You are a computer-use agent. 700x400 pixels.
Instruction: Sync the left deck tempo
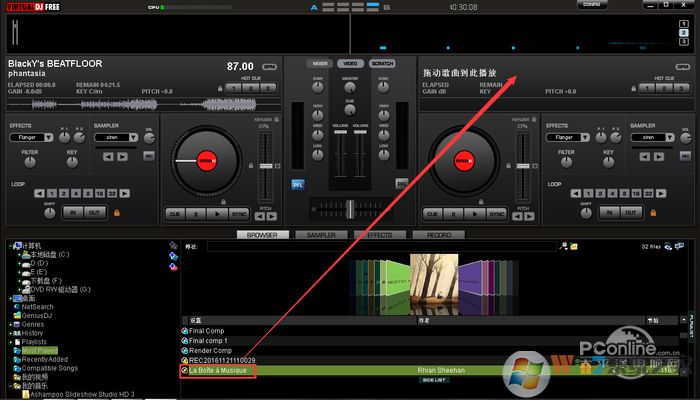point(239,214)
